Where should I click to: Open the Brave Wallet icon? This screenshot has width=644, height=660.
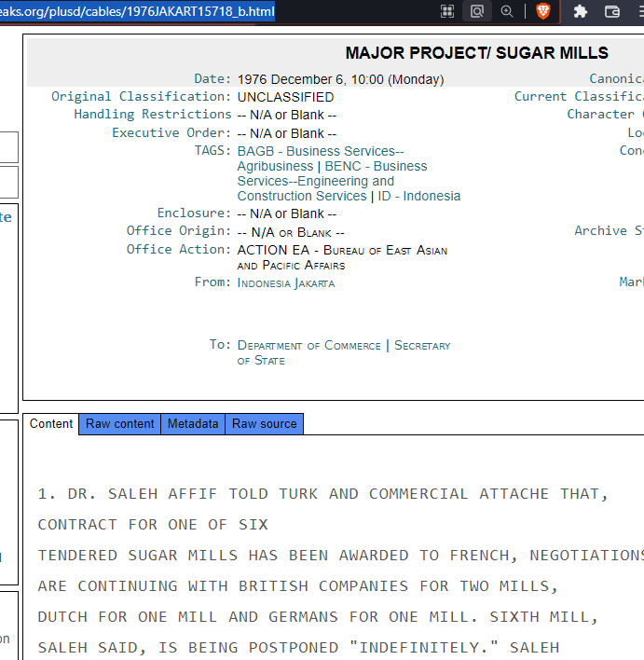click(x=611, y=11)
